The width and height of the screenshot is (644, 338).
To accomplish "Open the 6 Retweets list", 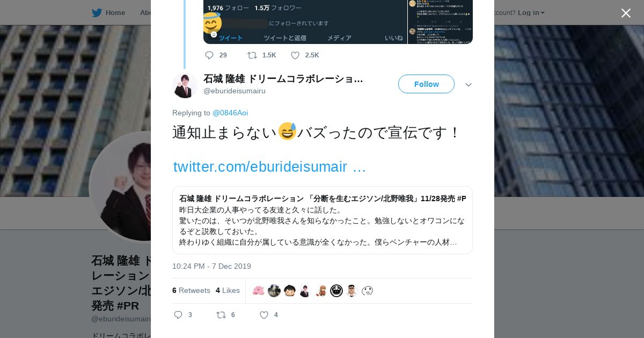I will click(x=191, y=290).
